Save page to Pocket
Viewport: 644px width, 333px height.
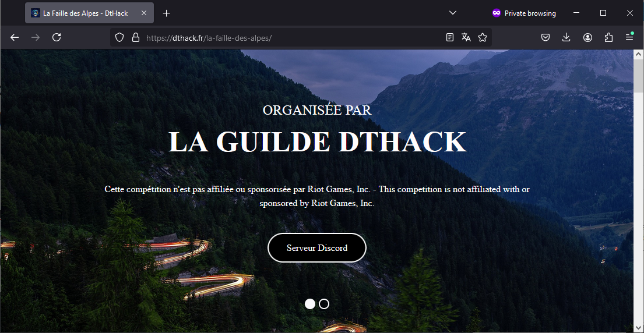click(545, 38)
